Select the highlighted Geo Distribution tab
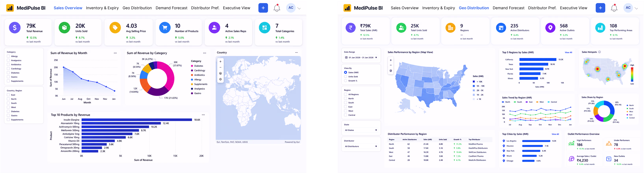 [x=474, y=8]
